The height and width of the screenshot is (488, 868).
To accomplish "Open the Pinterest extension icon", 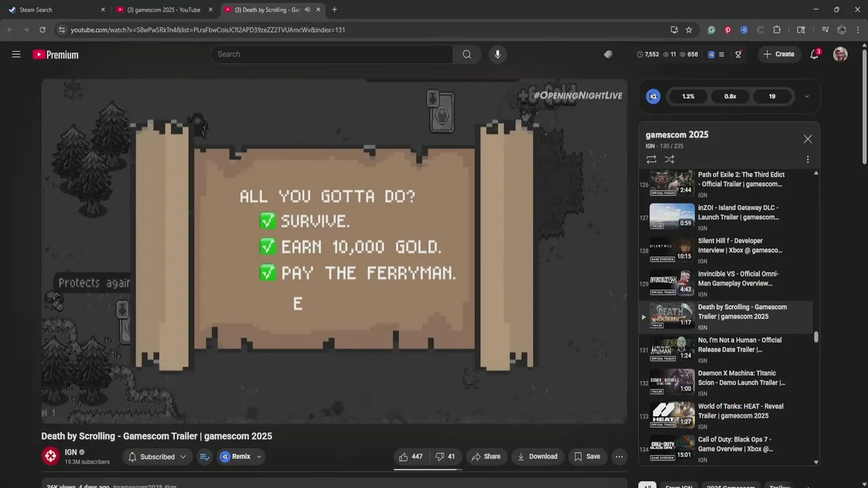I will 728,30.
